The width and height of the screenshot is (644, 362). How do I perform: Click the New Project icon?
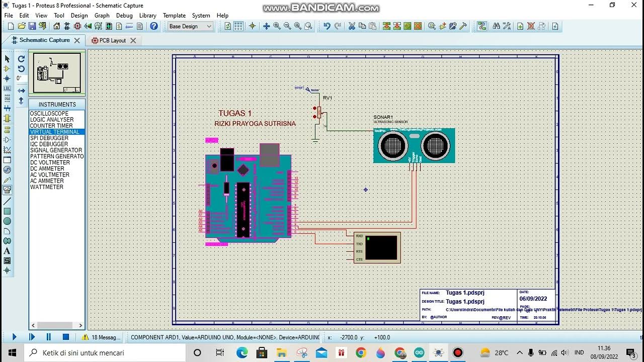tap(10, 26)
